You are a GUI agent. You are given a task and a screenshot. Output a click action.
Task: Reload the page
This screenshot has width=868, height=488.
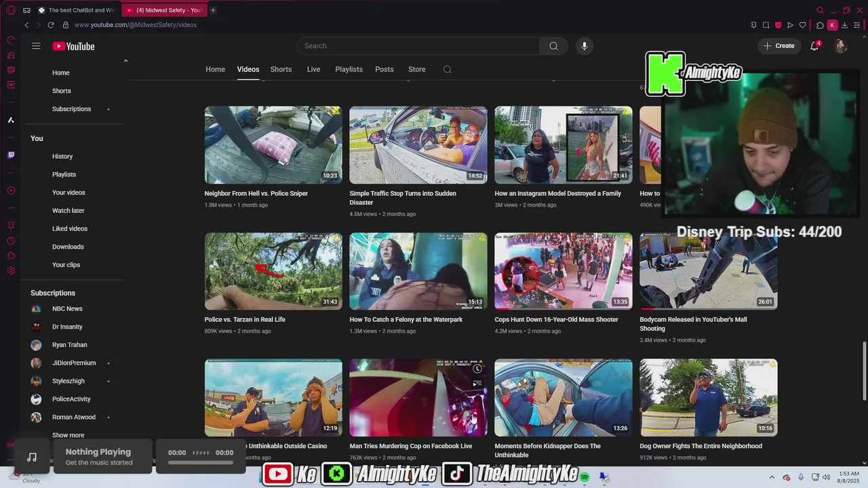point(50,25)
